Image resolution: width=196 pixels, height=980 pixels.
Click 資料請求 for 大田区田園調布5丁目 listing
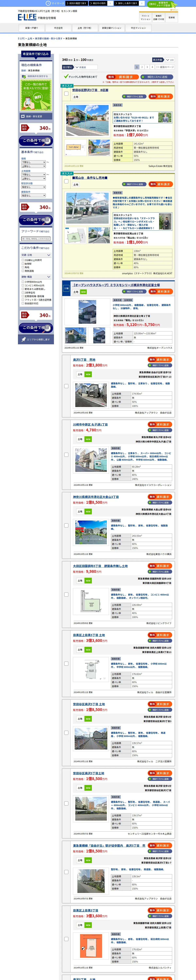tap(160, 566)
